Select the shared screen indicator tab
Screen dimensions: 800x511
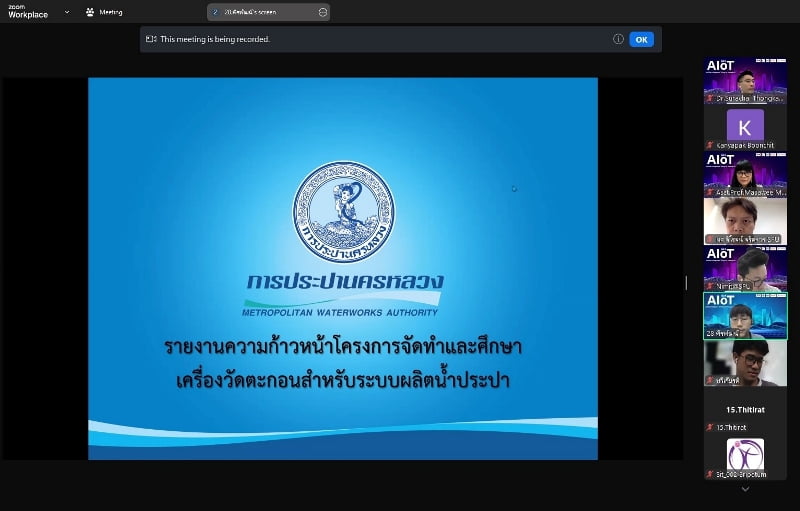pyautogui.click(x=268, y=12)
